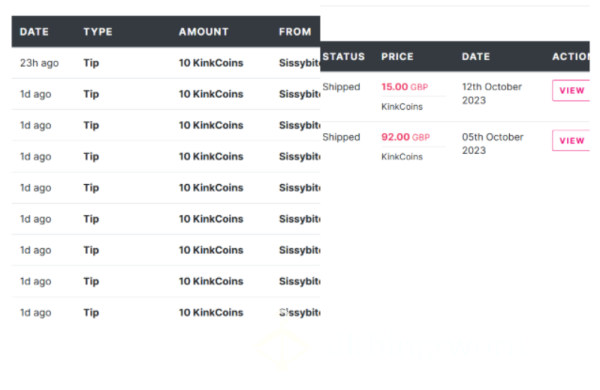Click the Shipped status of the 92.00 GBP order
Viewport: 600px width, 390px height.
click(x=341, y=137)
